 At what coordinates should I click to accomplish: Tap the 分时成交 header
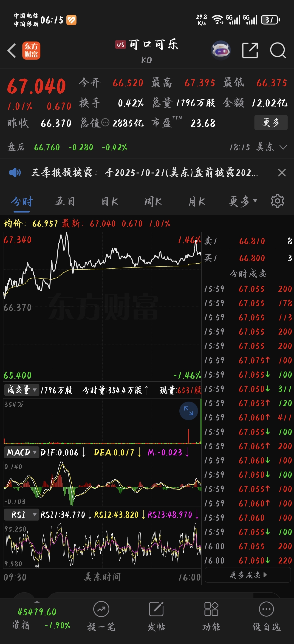(248, 274)
